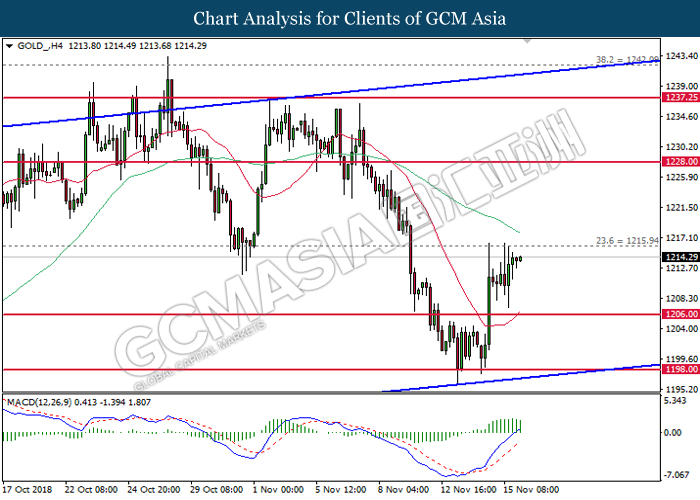Click the 0.00 MACD scale value

(x=673, y=432)
